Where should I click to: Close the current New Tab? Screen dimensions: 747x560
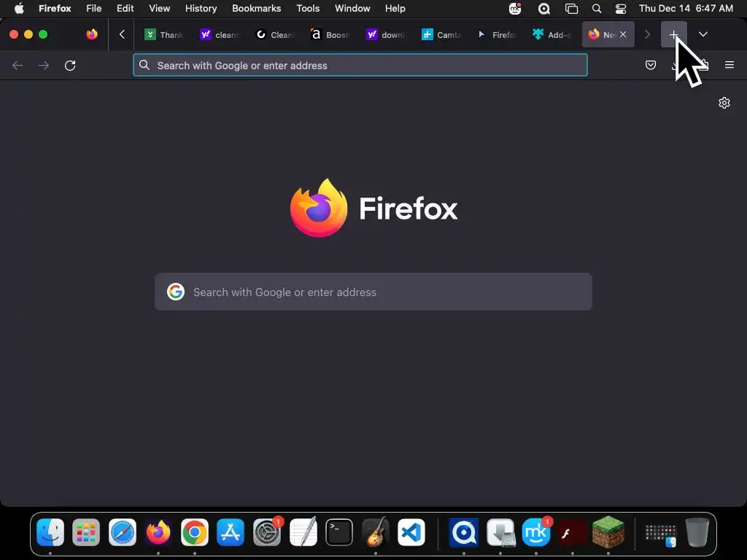pyautogui.click(x=623, y=34)
